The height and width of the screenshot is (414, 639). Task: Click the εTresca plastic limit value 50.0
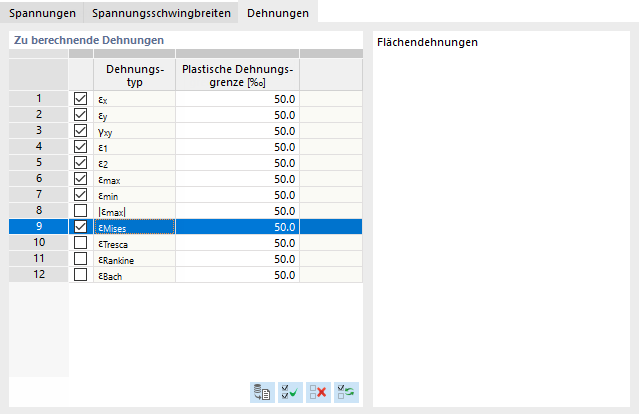pyautogui.click(x=238, y=243)
